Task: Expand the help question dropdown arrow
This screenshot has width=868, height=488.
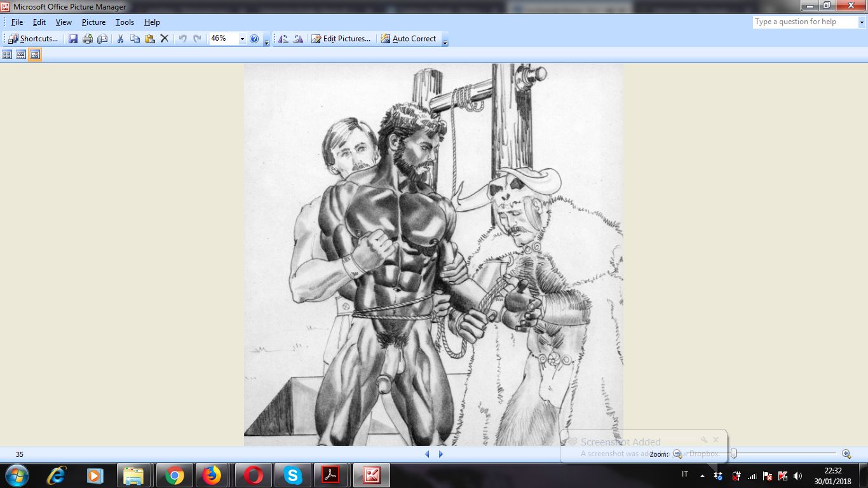Action: pos(862,22)
